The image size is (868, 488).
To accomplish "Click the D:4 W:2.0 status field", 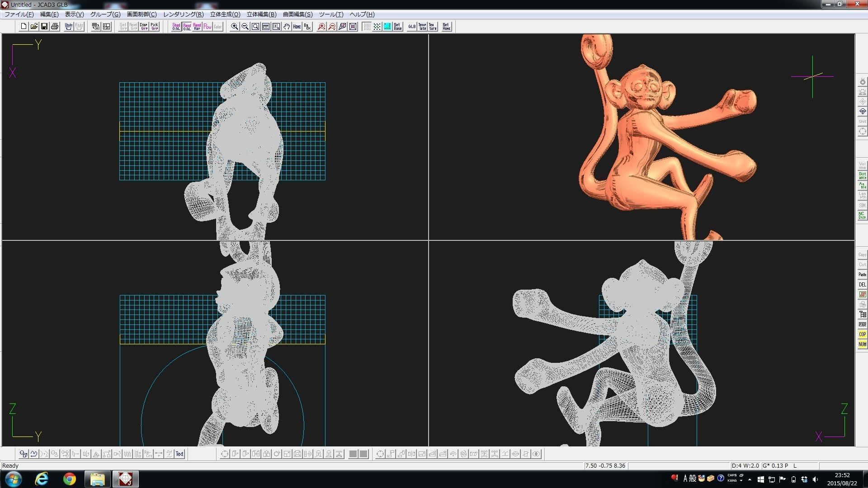I will click(x=745, y=465).
